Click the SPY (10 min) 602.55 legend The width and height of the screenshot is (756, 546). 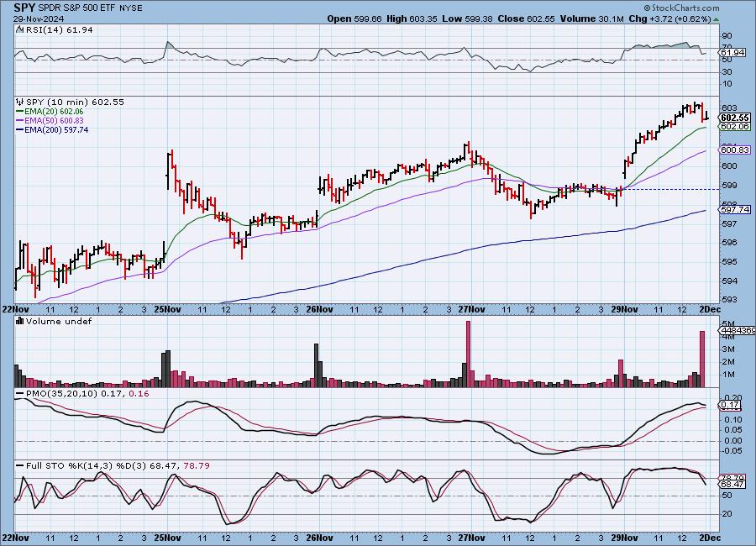click(x=75, y=102)
